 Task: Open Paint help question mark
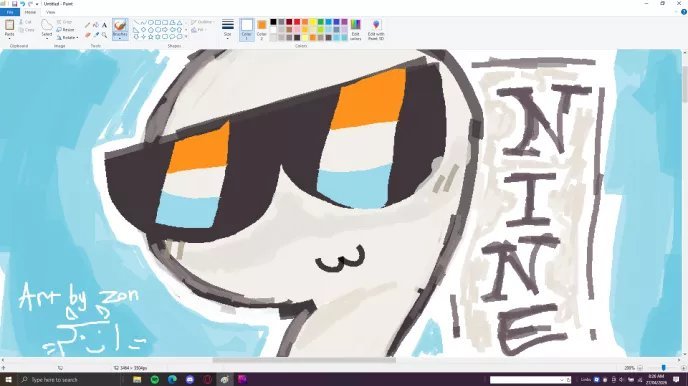(x=684, y=12)
